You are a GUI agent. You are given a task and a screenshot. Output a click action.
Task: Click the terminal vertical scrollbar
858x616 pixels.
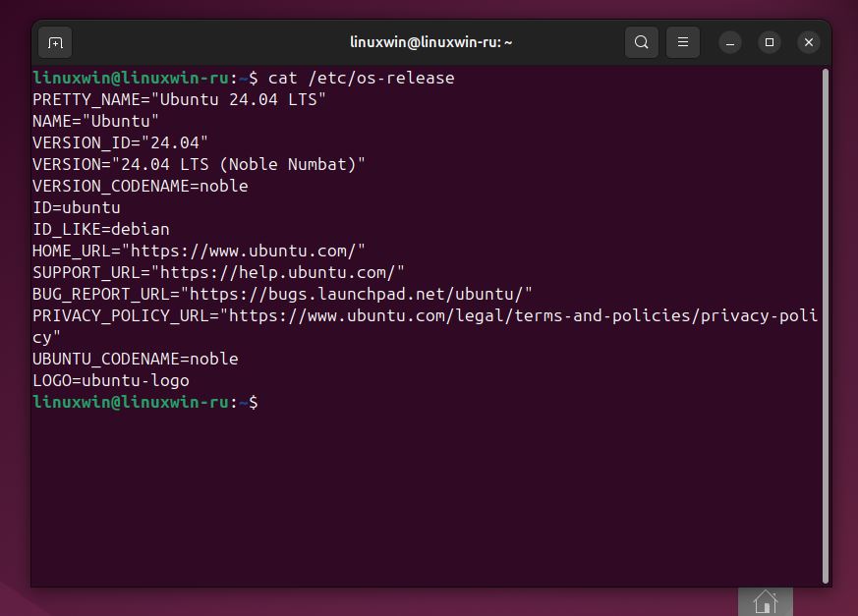click(x=826, y=326)
